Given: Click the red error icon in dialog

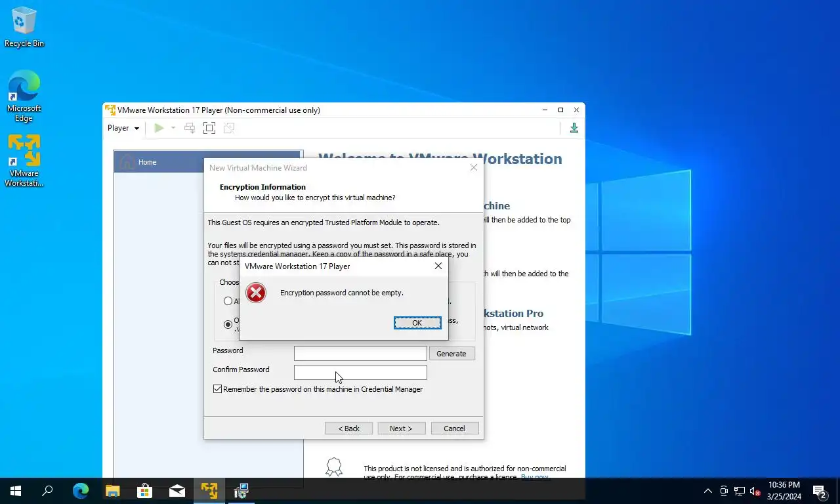Looking at the screenshot, I should [x=256, y=293].
